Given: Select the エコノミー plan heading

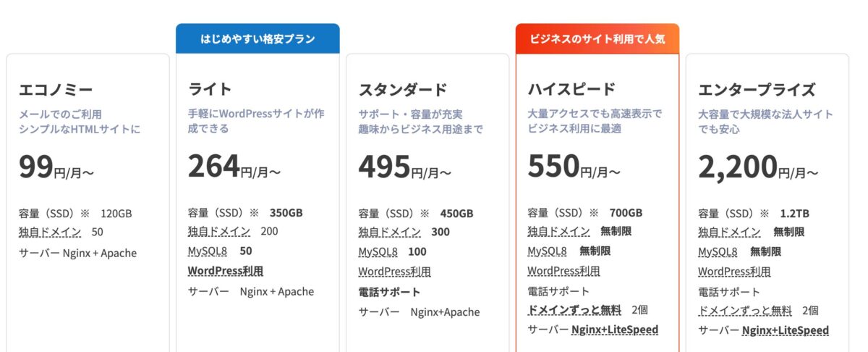Looking at the screenshot, I should coord(56,90).
